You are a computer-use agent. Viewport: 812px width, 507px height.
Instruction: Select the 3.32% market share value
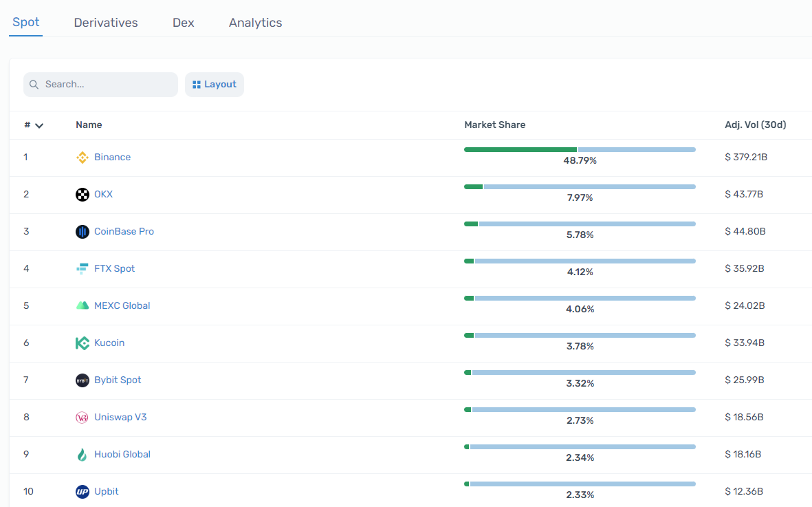tap(580, 383)
